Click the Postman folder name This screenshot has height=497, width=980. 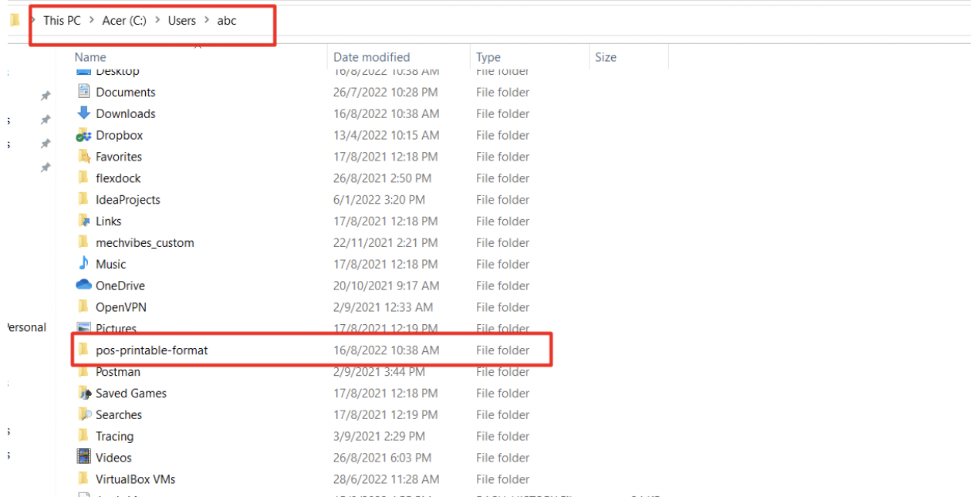pos(118,372)
